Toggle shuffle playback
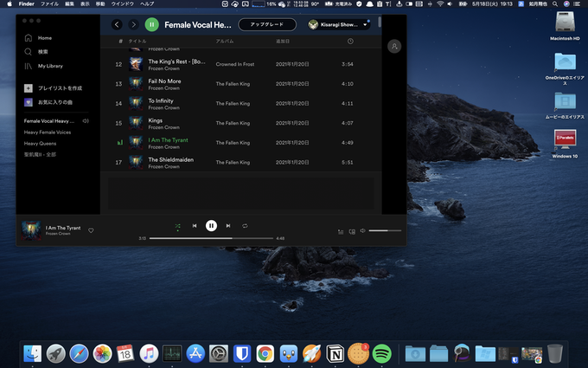This screenshot has width=588, height=368. [x=177, y=226]
